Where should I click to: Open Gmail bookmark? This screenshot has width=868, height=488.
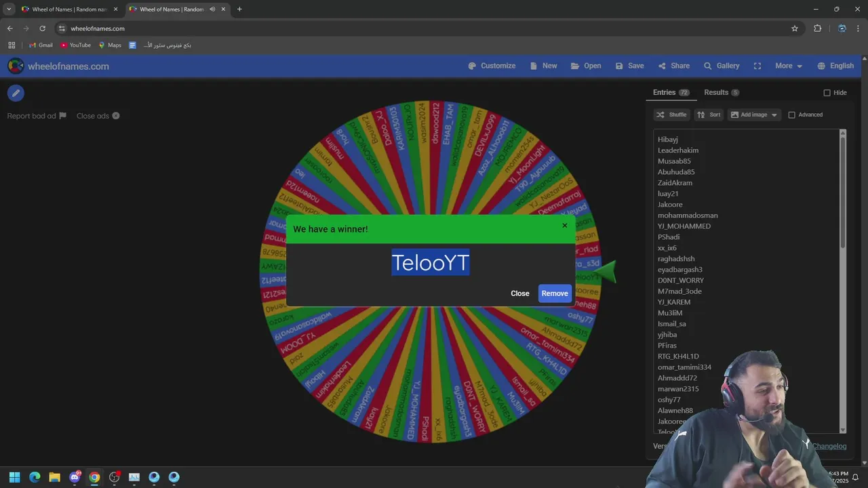click(41, 45)
